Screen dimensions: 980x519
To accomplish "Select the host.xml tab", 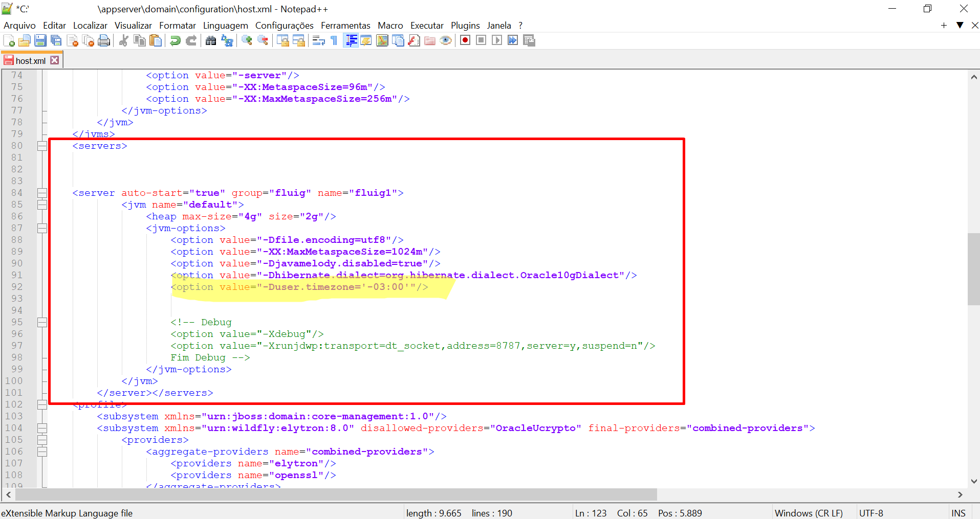I will [30, 60].
